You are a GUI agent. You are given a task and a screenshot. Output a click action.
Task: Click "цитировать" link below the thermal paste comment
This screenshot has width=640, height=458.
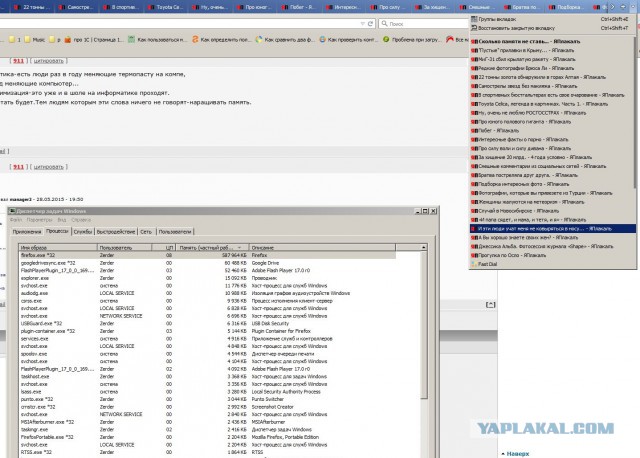pyautogui.click(x=48, y=167)
